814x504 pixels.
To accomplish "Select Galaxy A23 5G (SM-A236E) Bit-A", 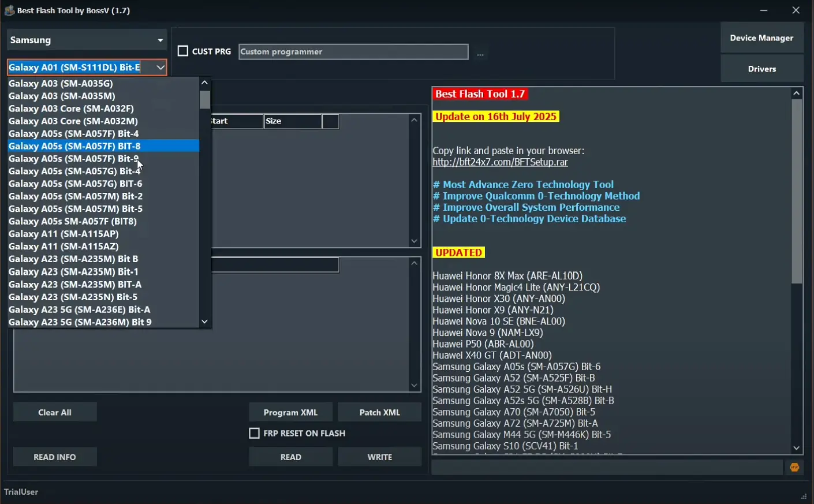I will point(103,309).
